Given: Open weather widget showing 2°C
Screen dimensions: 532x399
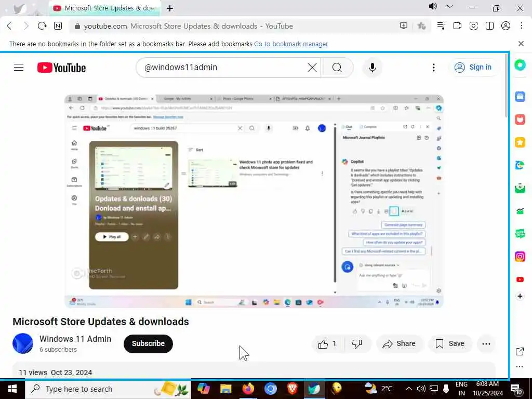Looking at the screenshot, I should (x=378, y=389).
